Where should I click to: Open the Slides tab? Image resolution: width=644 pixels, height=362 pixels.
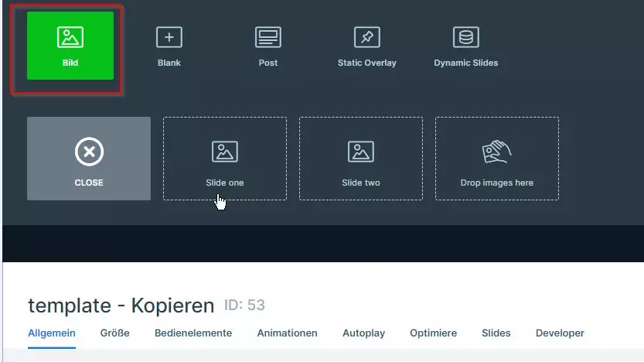click(496, 333)
